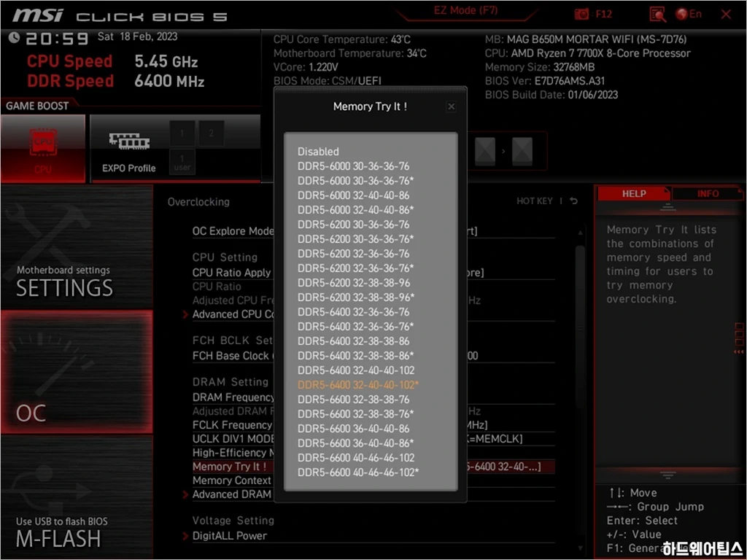Toggle GAME BOOST CPU icon

(x=43, y=149)
